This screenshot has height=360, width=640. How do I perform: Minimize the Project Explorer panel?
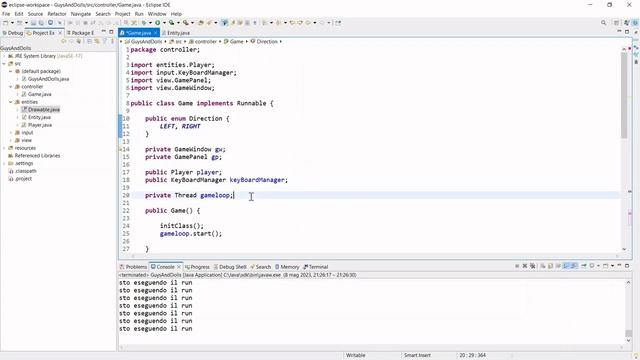click(x=103, y=32)
